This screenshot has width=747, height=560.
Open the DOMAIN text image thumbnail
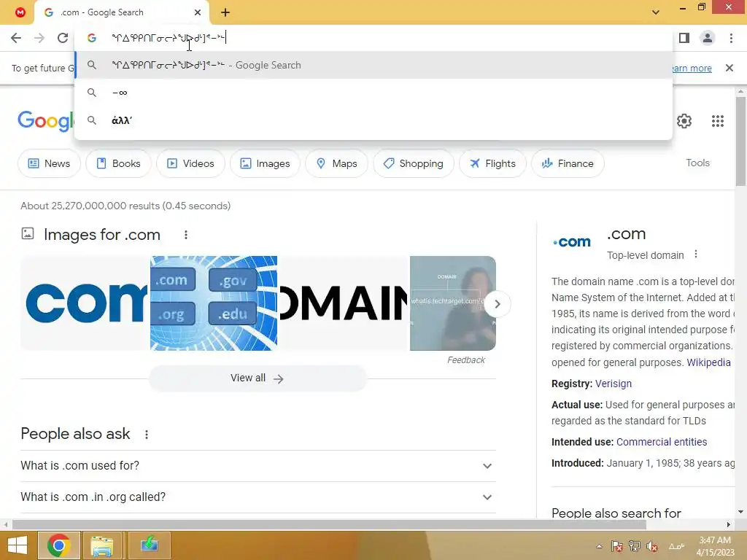click(343, 303)
